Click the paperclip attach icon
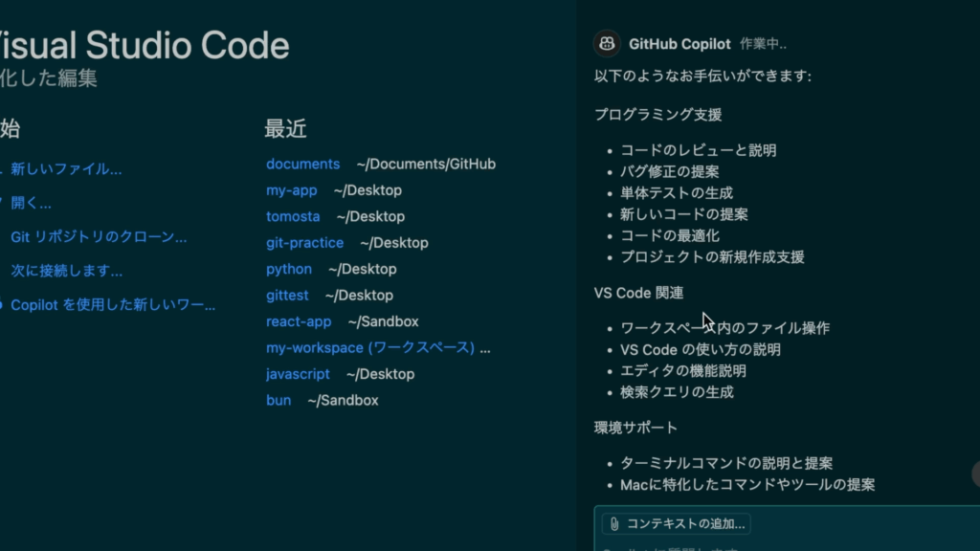The height and width of the screenshot is (551, 980). [x=612, y=523]
